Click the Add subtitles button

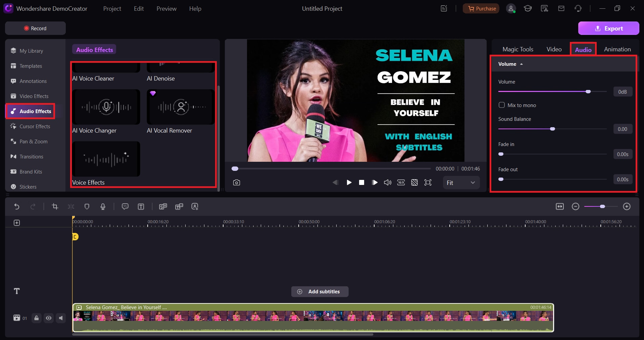tap(320, 292)
